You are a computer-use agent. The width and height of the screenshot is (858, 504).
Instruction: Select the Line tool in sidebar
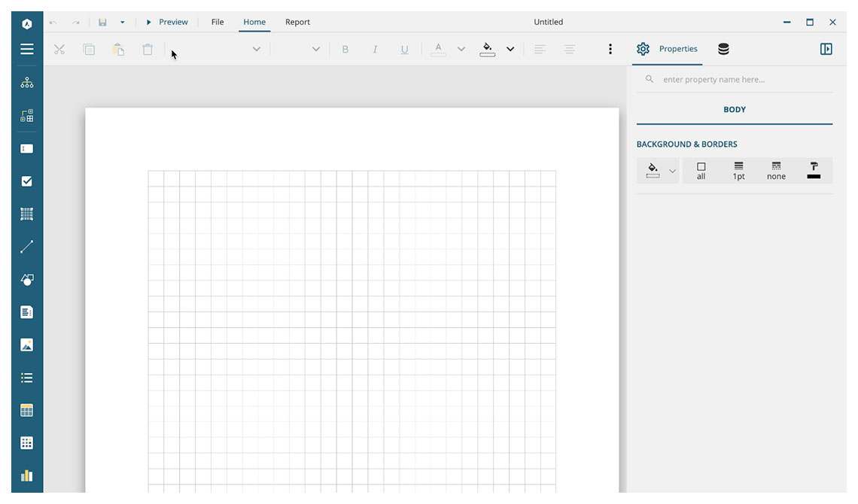(27, 247)
